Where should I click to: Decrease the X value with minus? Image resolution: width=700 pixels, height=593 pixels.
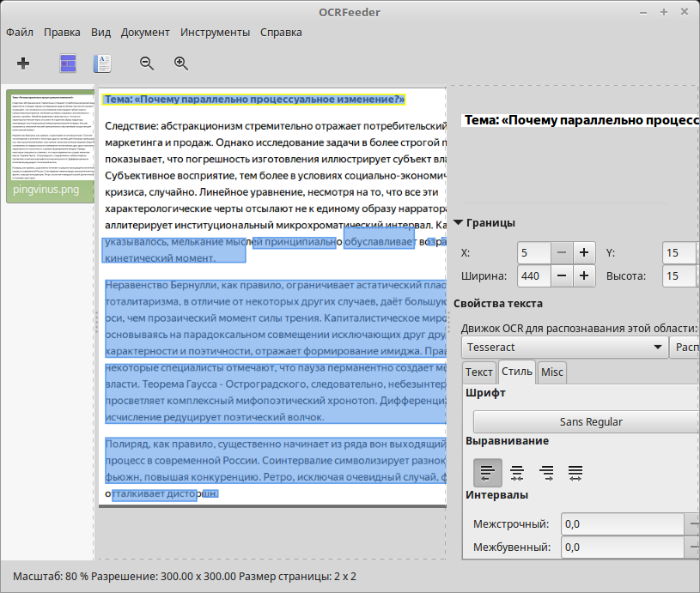click(x=562, y=253)
